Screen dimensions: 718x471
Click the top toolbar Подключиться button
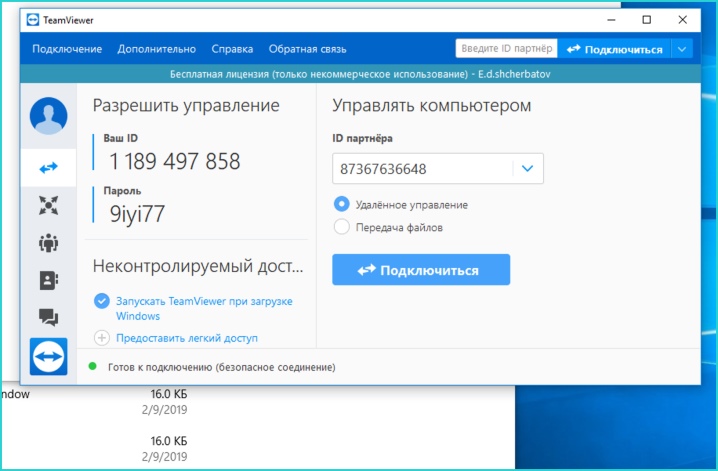pos(615,49)
